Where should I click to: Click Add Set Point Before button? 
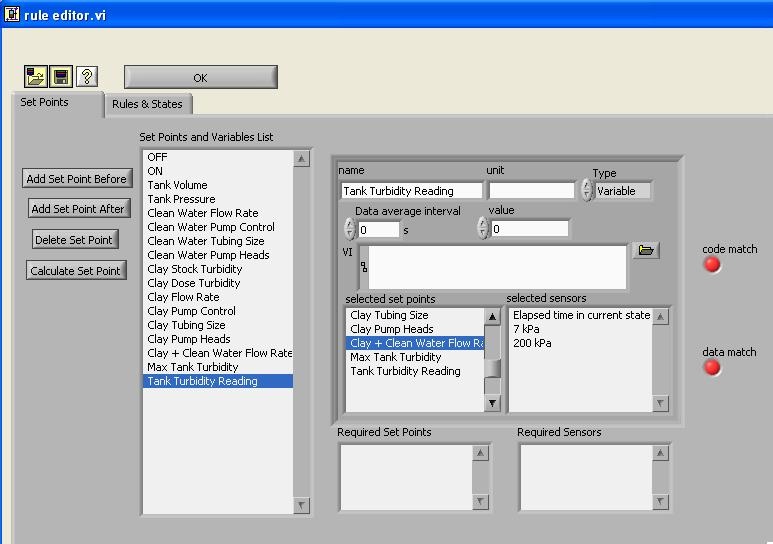tap(77, 179)
